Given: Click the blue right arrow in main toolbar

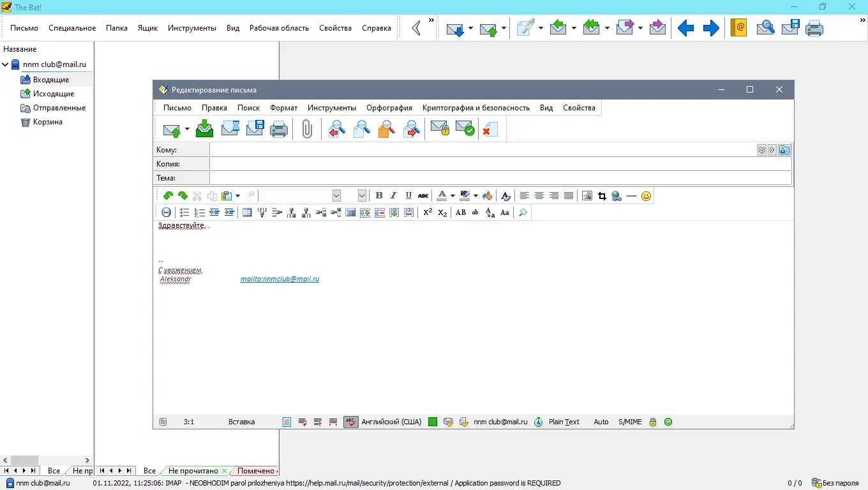Looking at the screenshot, I should point(711,28).
